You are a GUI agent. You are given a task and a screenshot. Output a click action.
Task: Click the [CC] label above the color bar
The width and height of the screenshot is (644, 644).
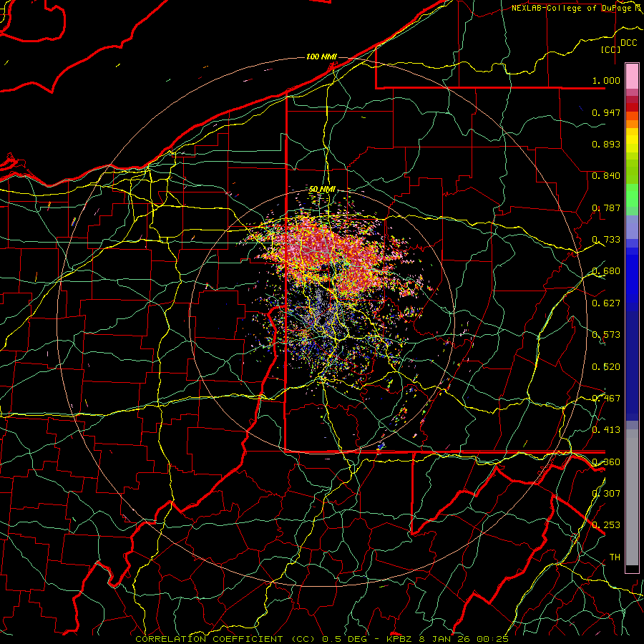pos(610,49)
